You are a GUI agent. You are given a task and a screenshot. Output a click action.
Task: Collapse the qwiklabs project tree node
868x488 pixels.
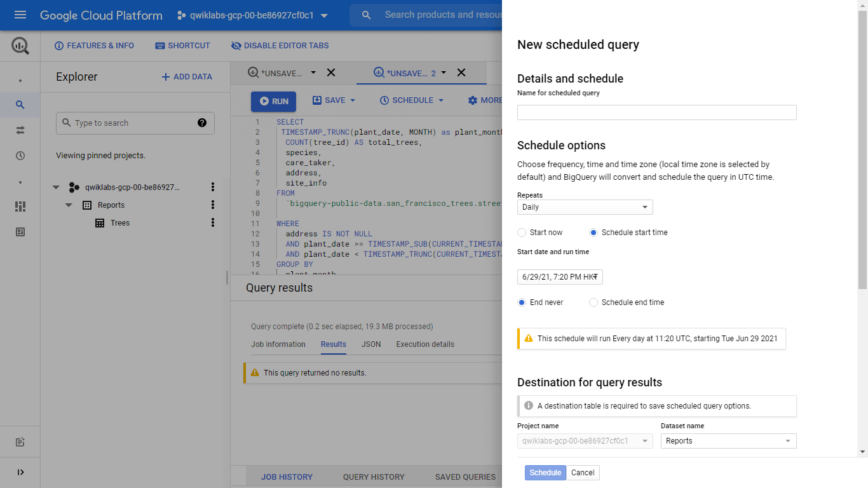[56, 187]
